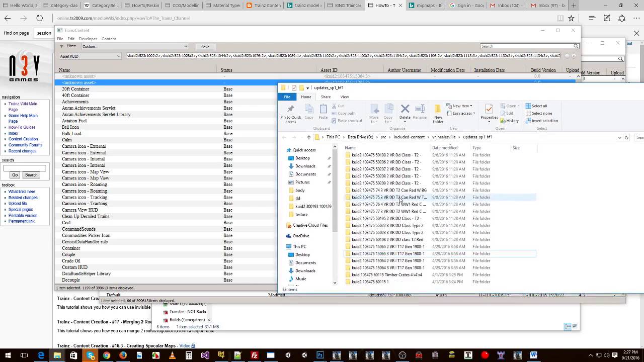Viewport: 644px width, 362px height.
Task: Open the Filter Custom dropdown in TrainzContent
Action: click(135, 47)
